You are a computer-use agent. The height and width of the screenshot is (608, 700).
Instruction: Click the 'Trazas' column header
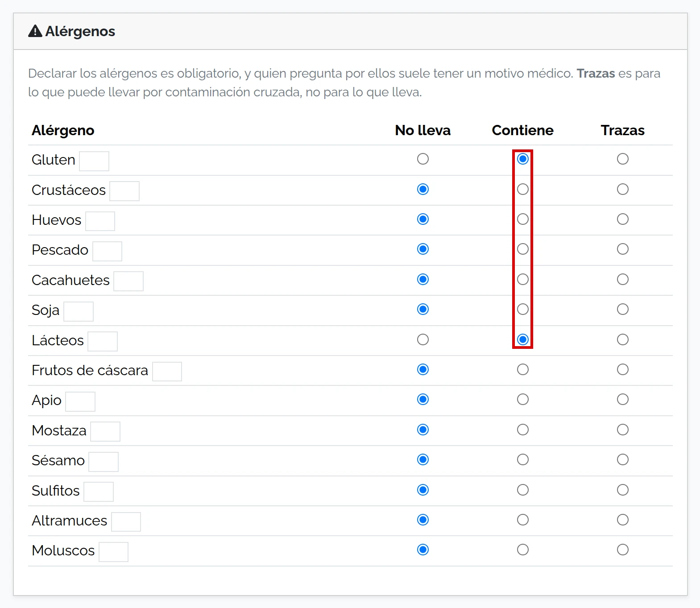click(622, 130)
